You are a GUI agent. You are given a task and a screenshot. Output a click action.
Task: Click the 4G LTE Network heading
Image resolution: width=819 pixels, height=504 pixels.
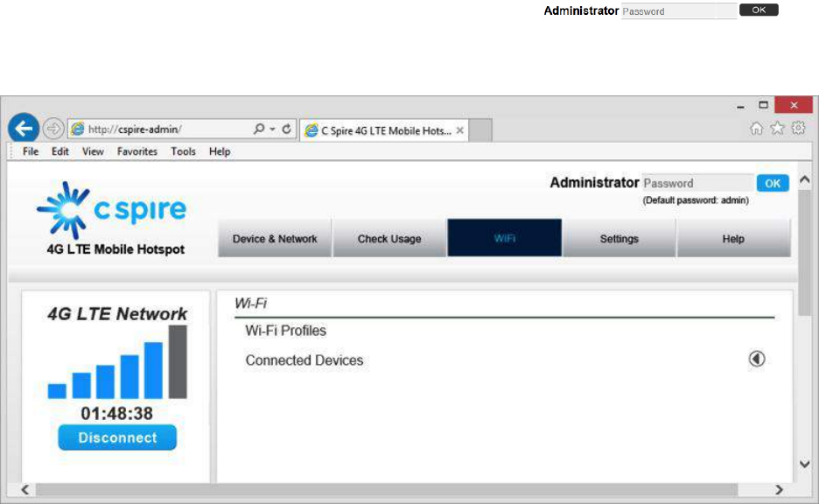tap(117, 314)
